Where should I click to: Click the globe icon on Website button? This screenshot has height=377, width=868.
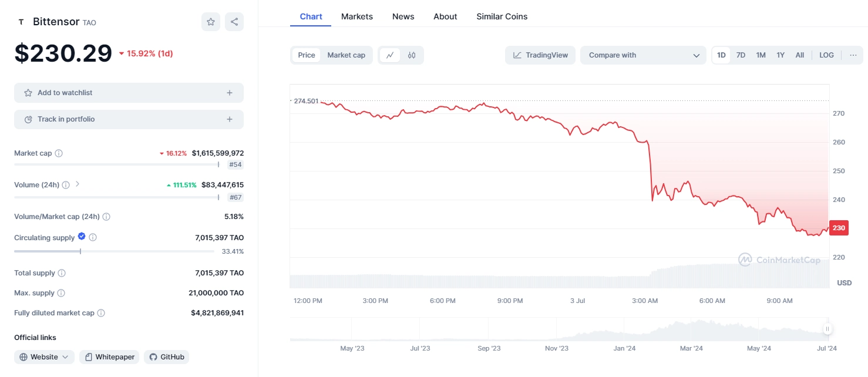click(23, 357)
